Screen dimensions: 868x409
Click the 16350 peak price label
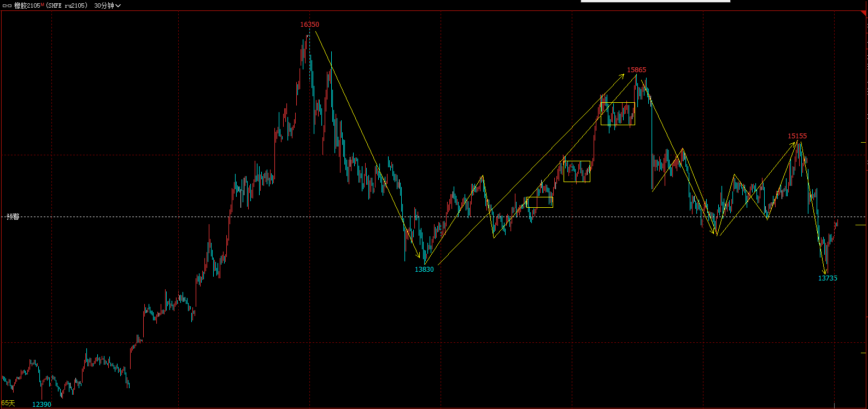click(x=309, y=25)
